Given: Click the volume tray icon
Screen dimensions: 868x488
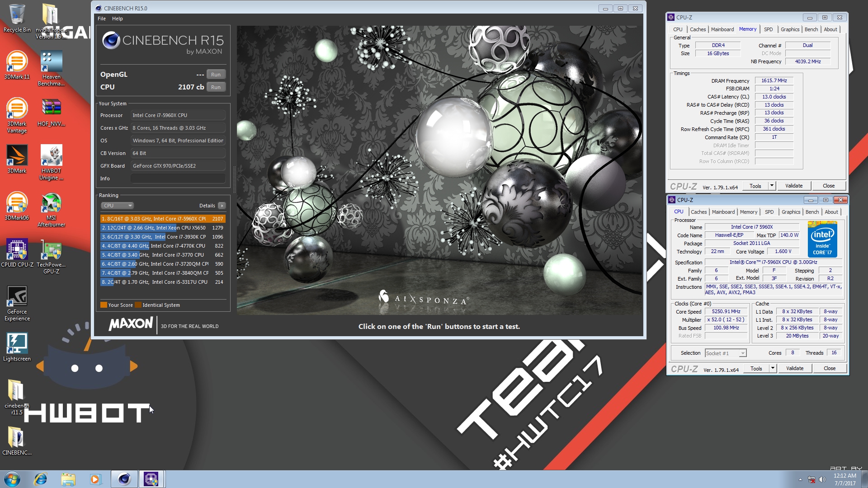Looking at the screenshot, I should tap(822, 479).
